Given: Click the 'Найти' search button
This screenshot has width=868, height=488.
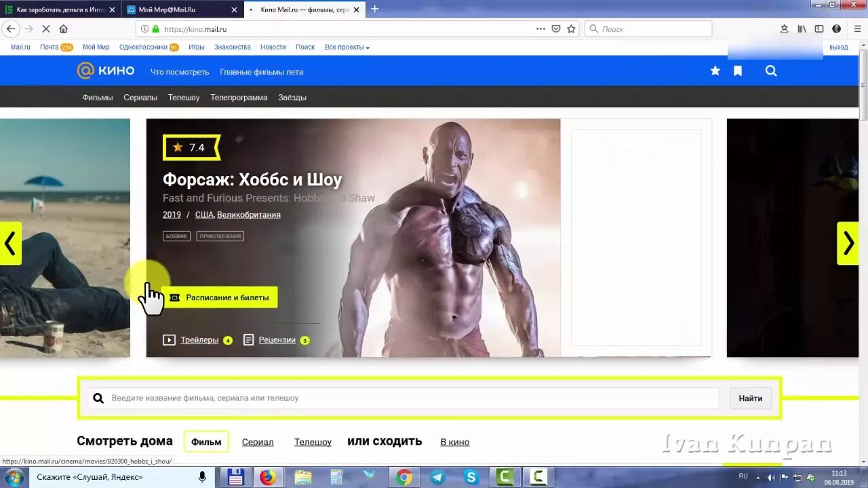Looking at the screenshot, I should 751,399.
